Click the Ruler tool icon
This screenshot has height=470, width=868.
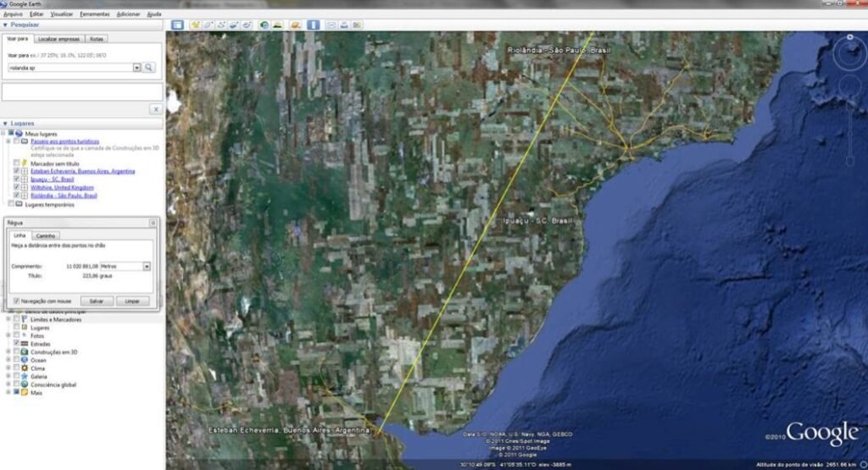click(314, 25)
